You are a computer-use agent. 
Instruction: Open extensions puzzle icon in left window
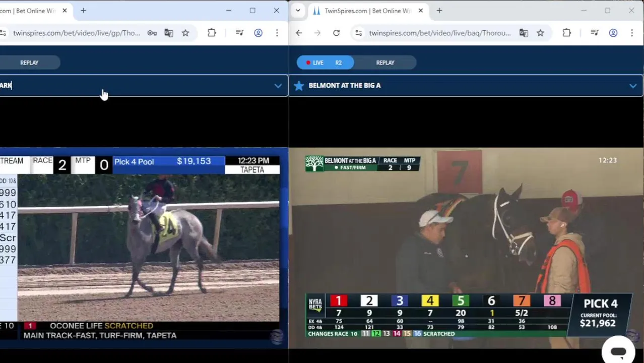(212, 33)
